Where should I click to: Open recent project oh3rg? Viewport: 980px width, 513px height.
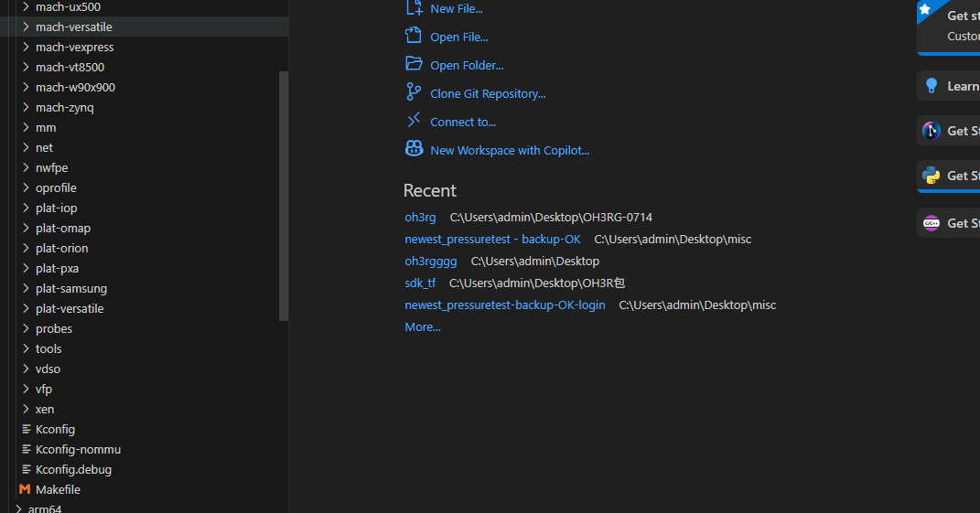(x=420, y=218)
